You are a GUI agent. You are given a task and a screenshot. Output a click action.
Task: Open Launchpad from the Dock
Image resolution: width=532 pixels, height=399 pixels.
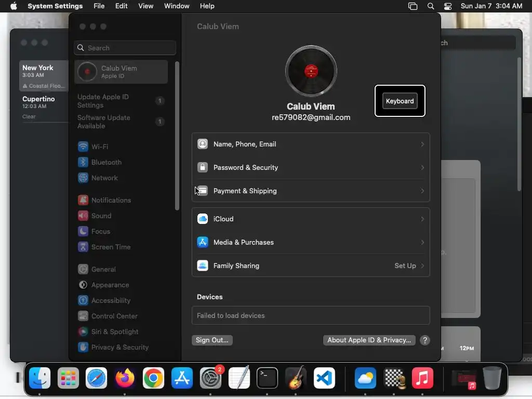coord(68,378)
